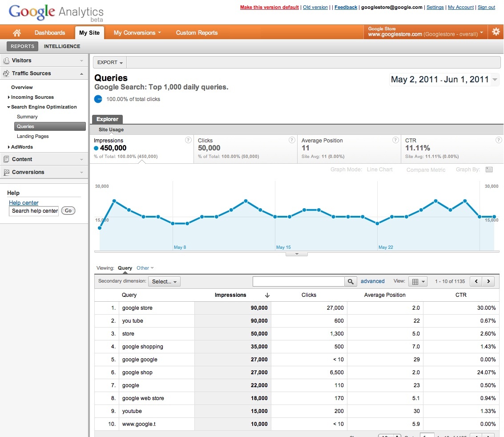Open help for the Clicks metric
This screenshot has height=437, width=504.
tap(292, 140)
